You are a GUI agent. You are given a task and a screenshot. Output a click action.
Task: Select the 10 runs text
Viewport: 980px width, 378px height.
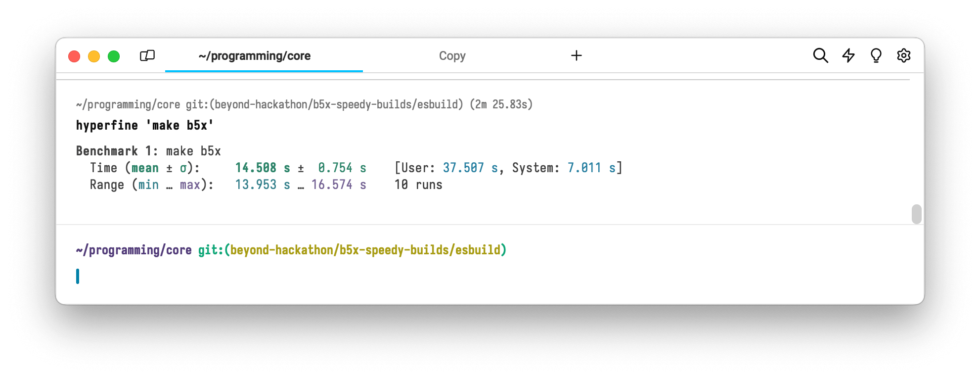tap(418, 185)
